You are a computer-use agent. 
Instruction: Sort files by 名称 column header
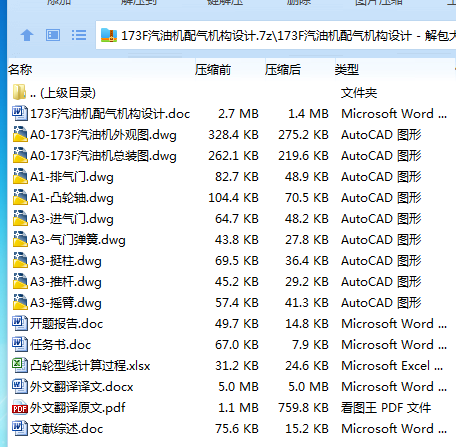tap(20, 70)
